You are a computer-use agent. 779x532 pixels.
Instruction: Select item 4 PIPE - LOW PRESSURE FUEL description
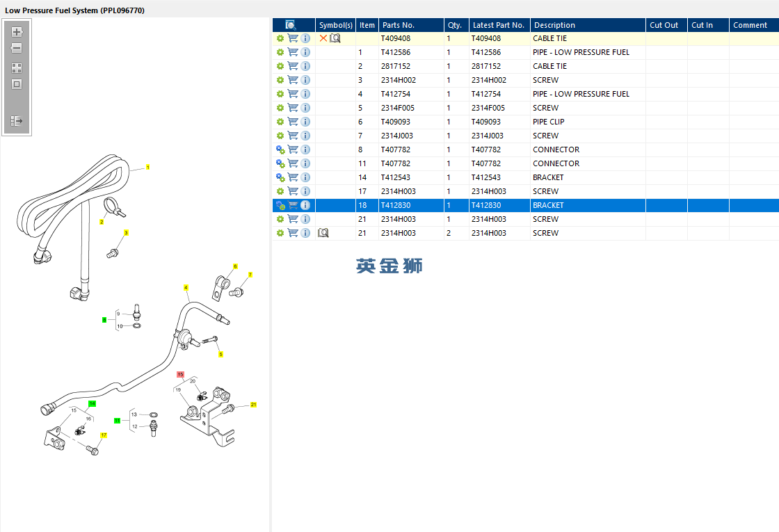[x=588, y=94]
